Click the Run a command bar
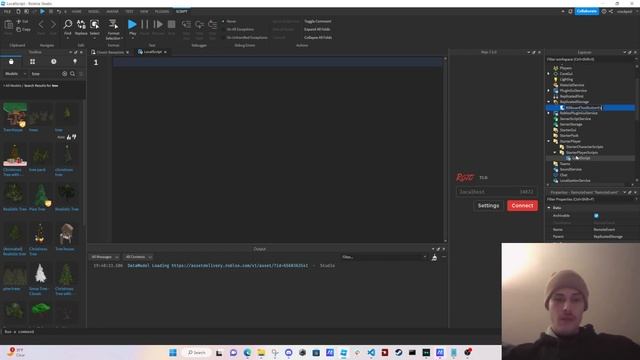This screenshot has width=640, height=360. (x=251, y=332)
